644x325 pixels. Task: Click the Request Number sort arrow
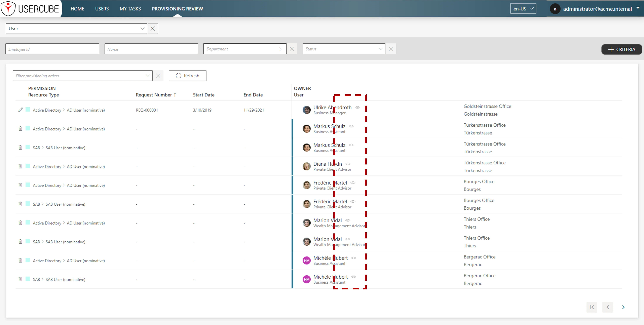pyautogui.click(x=175, y=95)
